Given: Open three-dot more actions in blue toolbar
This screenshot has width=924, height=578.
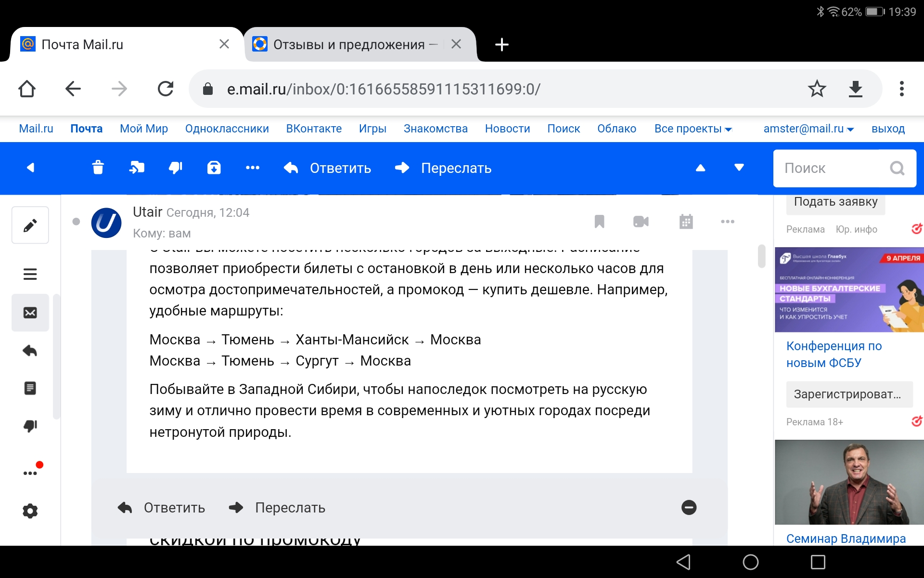Looking at the screenshot, I should point(253,168).
